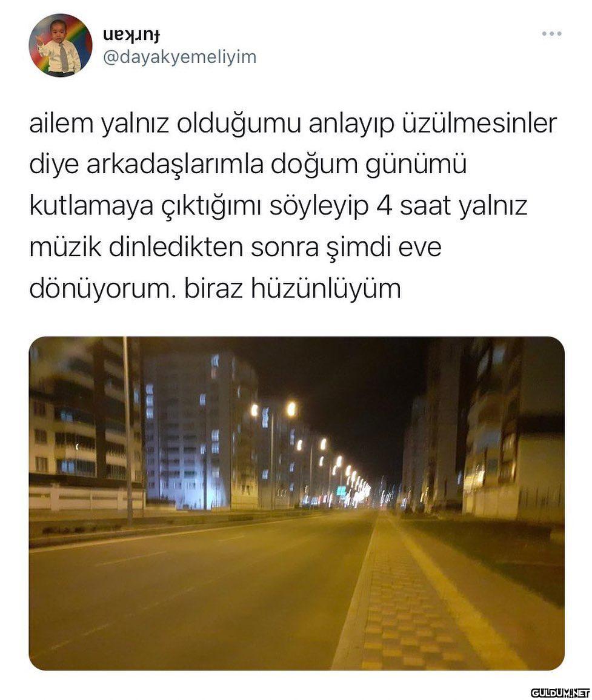The width and height of the screenshot is (592, 700).
Task: Select the words 'müzik dinledikten' in the tweet
Action: (136, 248)
